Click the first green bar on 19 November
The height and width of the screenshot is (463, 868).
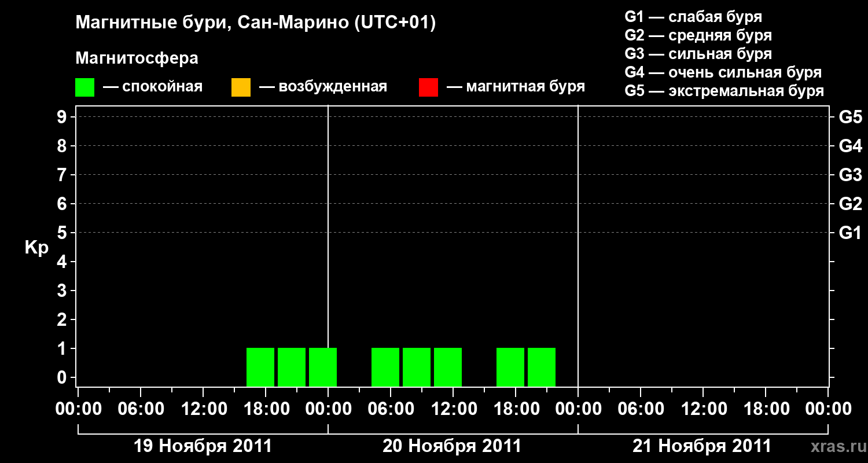coord(260,367)
